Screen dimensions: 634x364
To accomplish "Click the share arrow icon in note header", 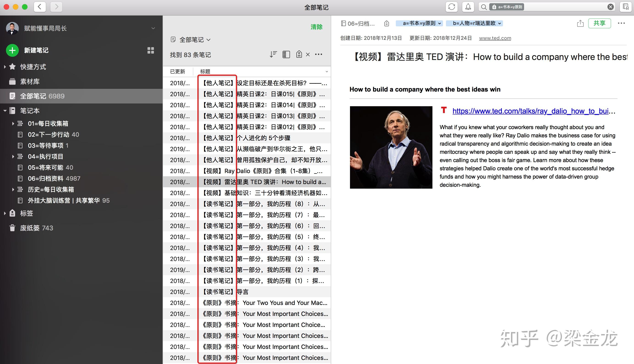I will point(580,23).
